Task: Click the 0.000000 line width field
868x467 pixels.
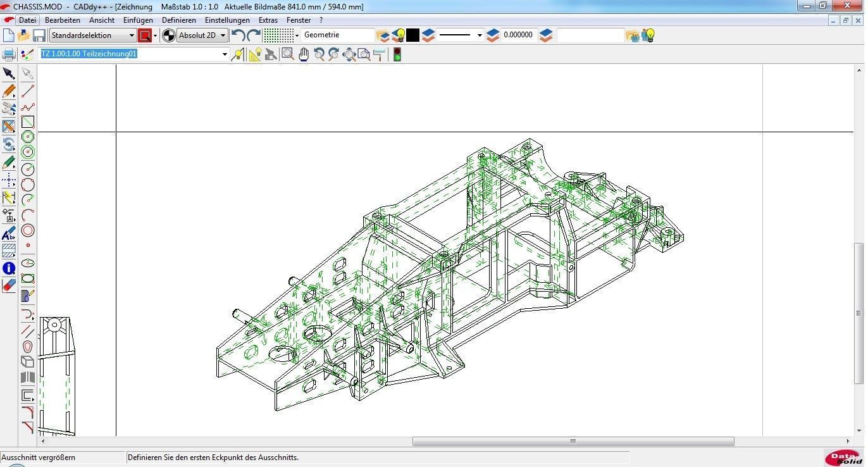Action: click(519, 35)
